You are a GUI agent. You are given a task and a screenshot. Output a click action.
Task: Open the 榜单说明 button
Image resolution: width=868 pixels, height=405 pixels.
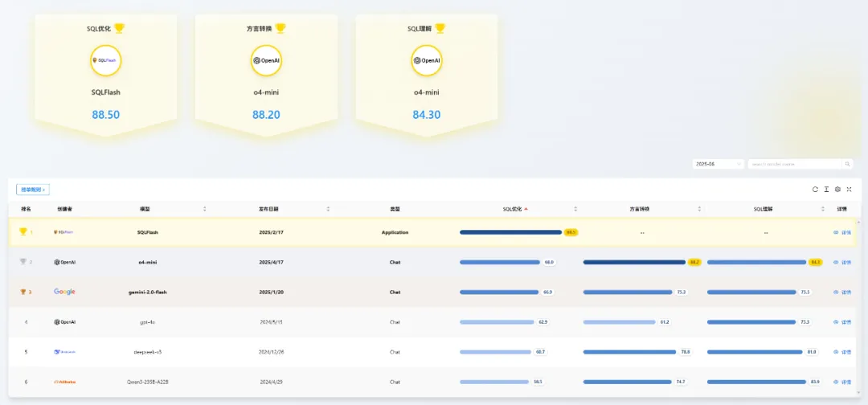(x=33, y=190)
